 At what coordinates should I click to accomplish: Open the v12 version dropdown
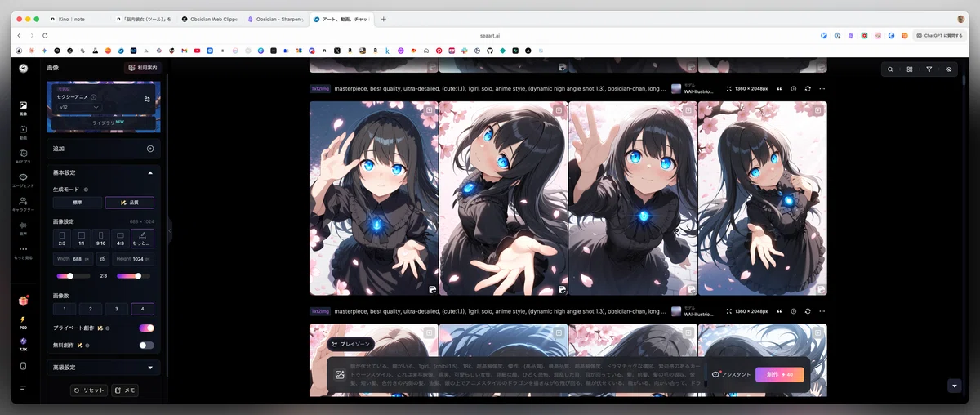click(x=79, y=107)
